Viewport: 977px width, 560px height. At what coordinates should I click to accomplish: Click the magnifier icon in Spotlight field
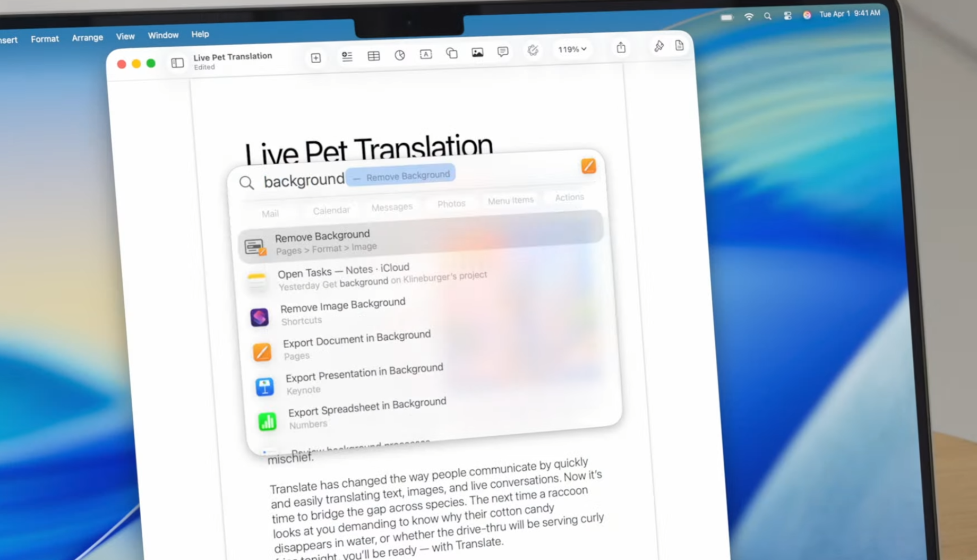[246, 183]
